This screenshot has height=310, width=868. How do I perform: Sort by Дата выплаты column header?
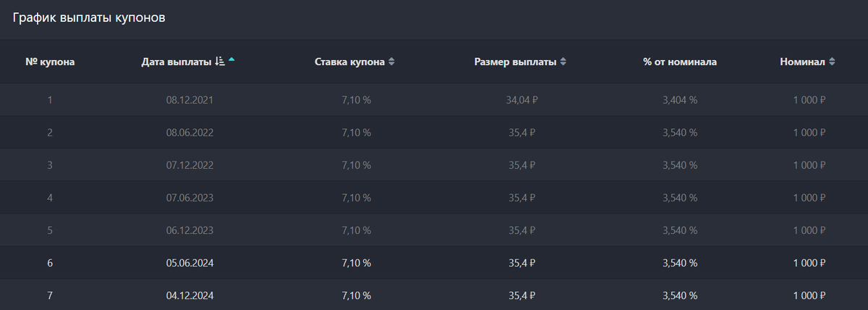pos(176,62)
